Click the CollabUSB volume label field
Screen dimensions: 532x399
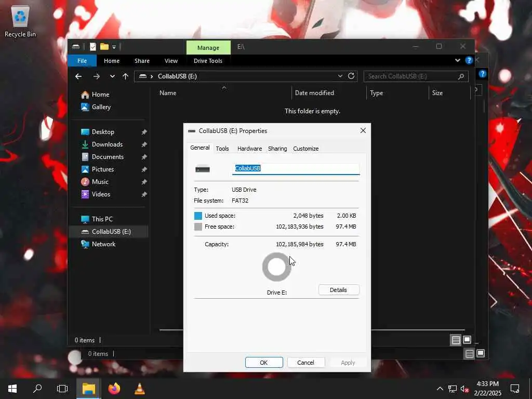[x=296, y=169]
